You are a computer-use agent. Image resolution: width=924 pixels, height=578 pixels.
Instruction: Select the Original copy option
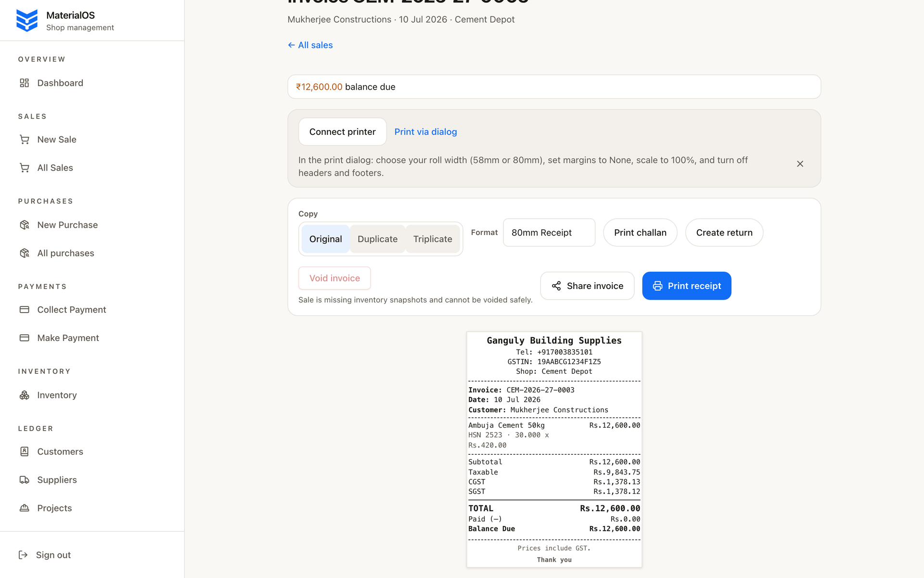tap(325, 239)
